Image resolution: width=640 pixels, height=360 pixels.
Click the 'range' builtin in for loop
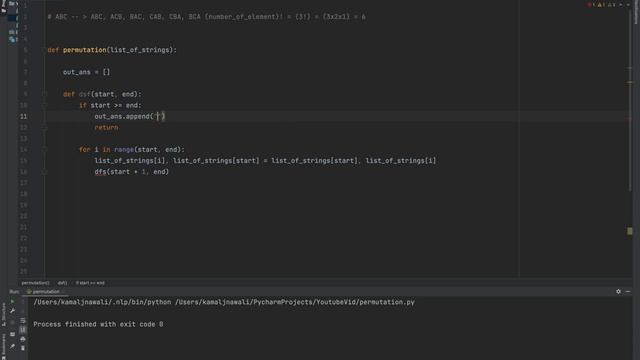point(124,150)
